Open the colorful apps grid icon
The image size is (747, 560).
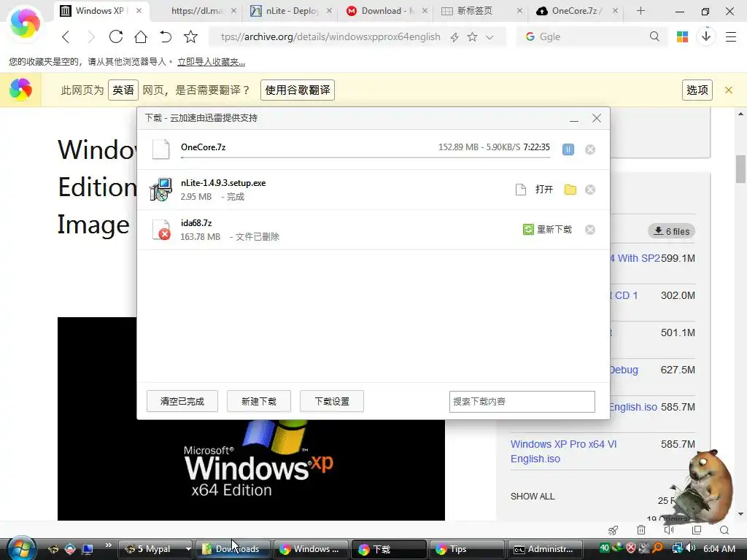[x=682, y=36]
